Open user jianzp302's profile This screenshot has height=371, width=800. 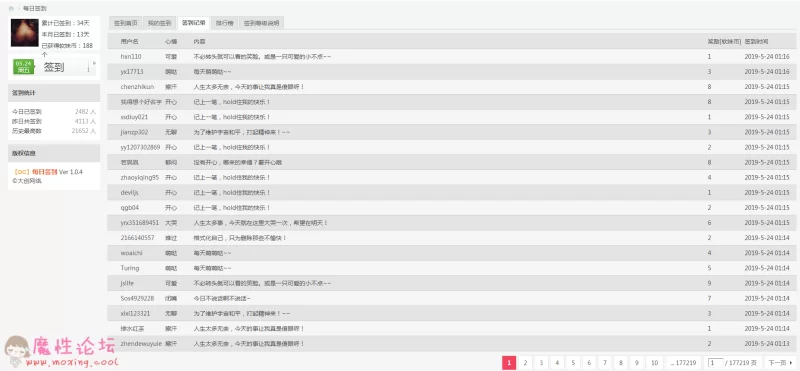(x=134, y=132)
